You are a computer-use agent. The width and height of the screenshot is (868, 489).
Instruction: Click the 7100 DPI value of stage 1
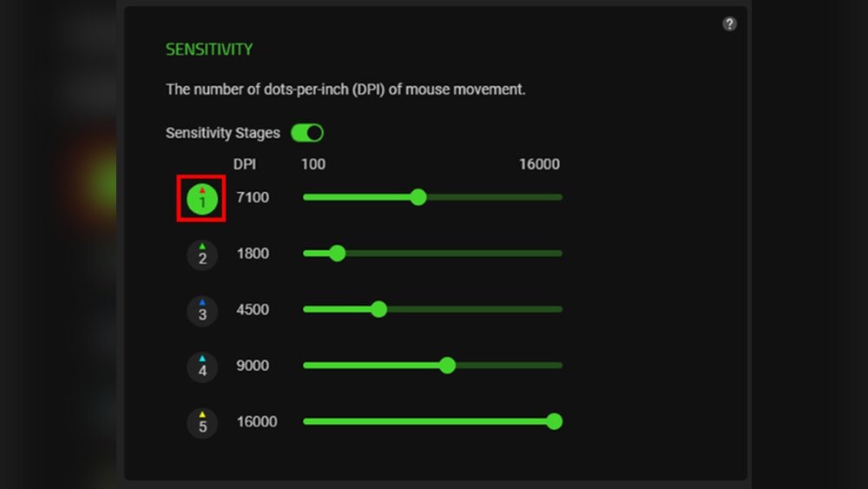[x=253, y=198]
